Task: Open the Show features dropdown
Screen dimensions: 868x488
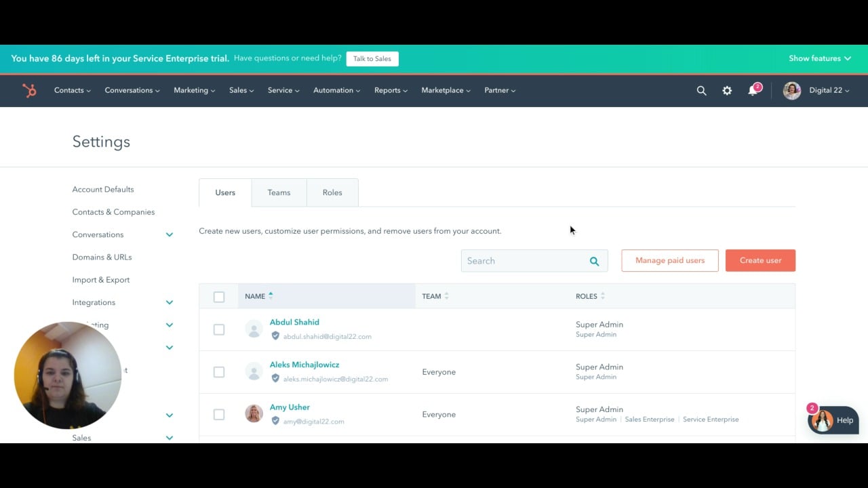Action: pyautogui.click(x=819, y=58)
